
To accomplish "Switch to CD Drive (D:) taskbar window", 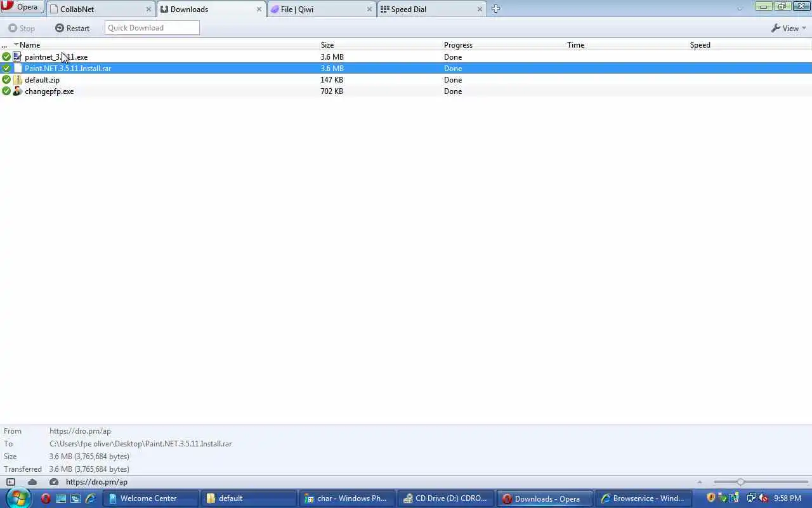I will 446,498.
